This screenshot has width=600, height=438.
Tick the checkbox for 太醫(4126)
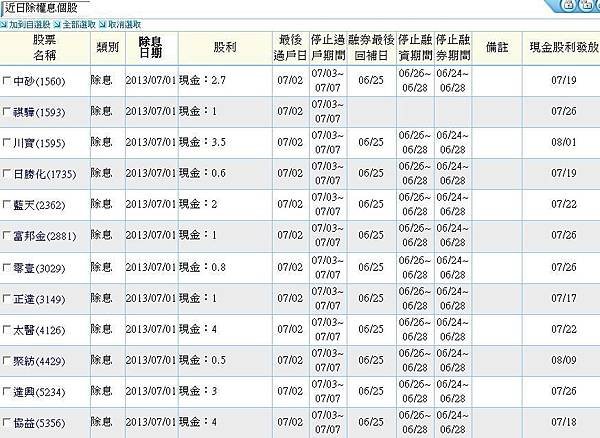pyautogui.click(x=6, y=330)
